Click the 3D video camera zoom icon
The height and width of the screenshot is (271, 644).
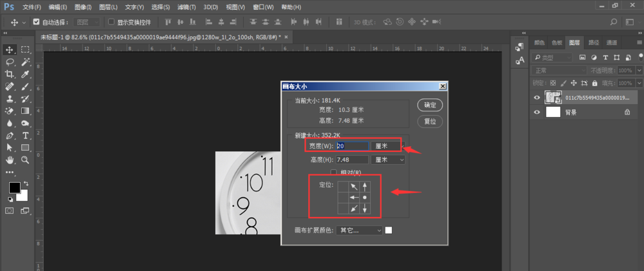coord(437,22)
